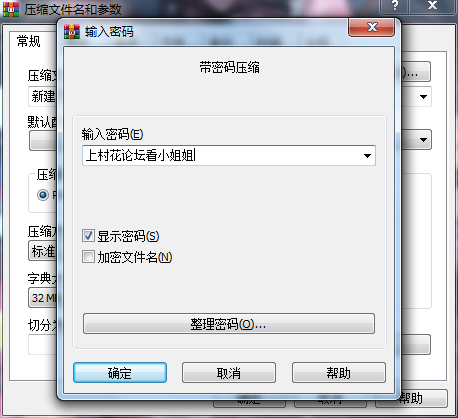Click WinRAR icon in archive parameters title bar
The width and height of the screenshot is (458, 418).
[x=11, y=9]
